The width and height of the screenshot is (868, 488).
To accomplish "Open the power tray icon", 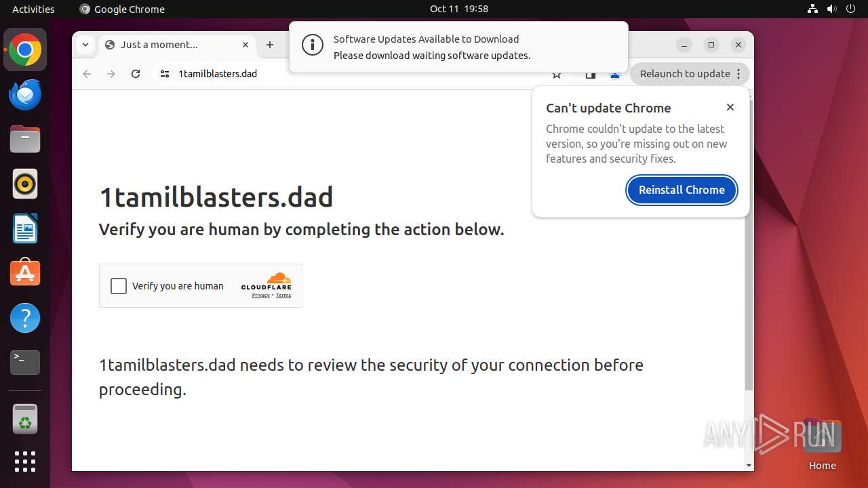I will (x=850, y=9).
